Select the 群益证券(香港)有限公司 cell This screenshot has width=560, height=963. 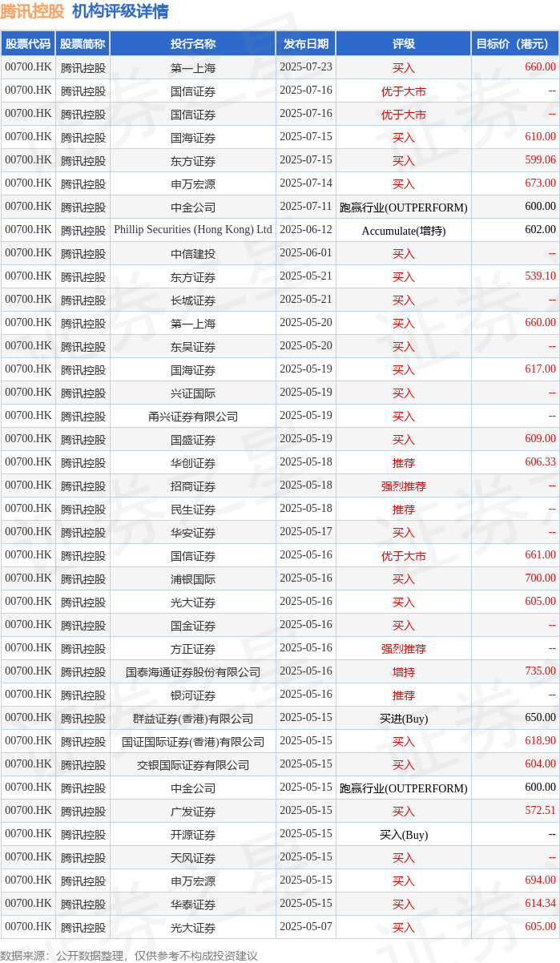click(193, 718)
